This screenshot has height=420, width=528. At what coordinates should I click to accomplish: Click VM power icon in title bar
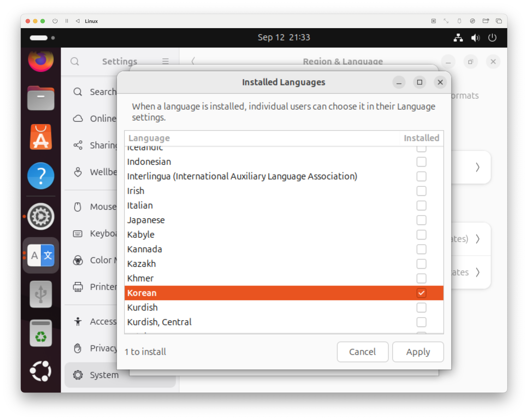(55, 21)
